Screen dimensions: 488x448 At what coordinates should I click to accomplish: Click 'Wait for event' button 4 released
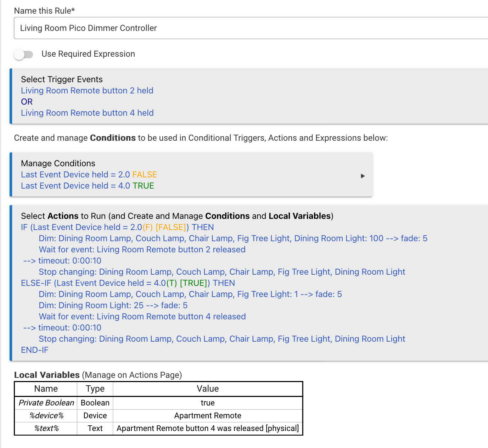pos(142,317)
